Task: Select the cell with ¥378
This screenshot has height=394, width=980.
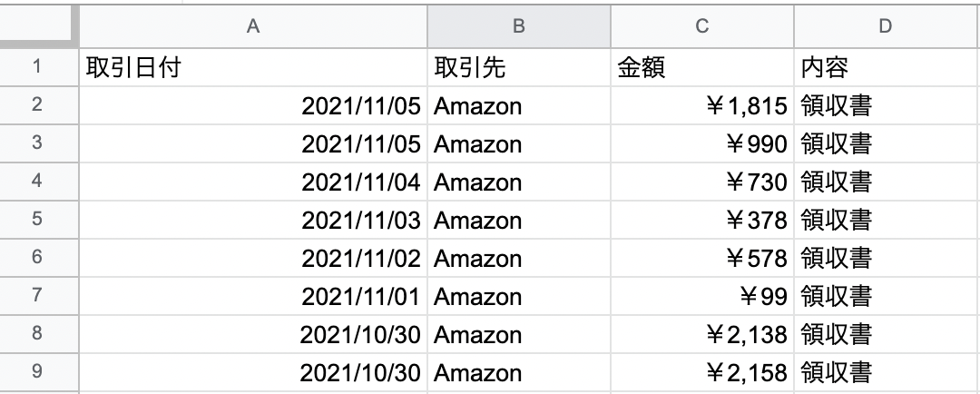Action: click(x=701, y=221)
